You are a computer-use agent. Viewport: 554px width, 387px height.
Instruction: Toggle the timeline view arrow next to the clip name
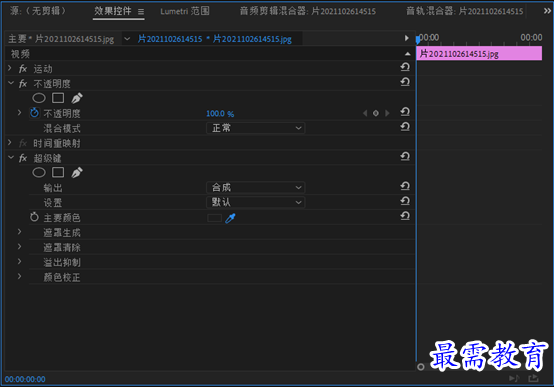coord(407,38)
